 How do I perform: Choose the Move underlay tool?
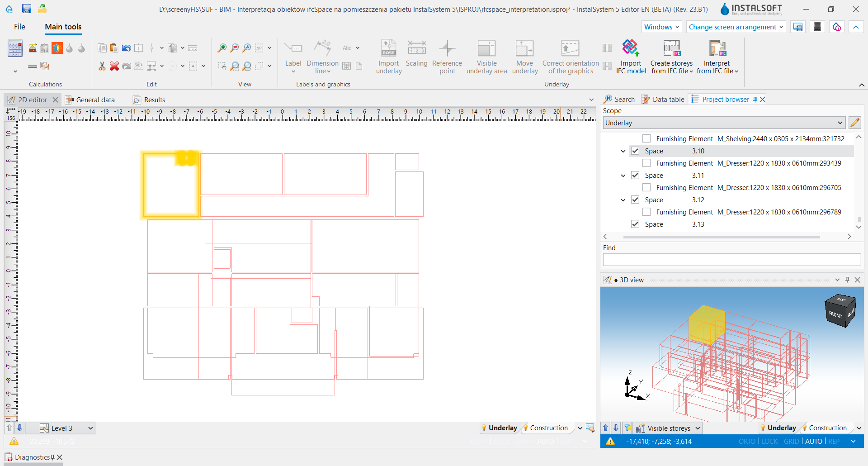(x=525, y=57)
